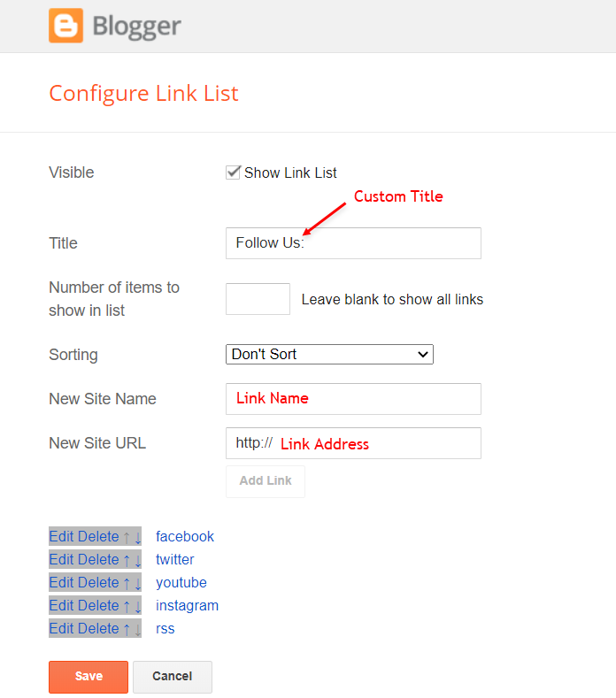Move twitter link down with arrow
616x698 pixels.
[x=138, y=561]
